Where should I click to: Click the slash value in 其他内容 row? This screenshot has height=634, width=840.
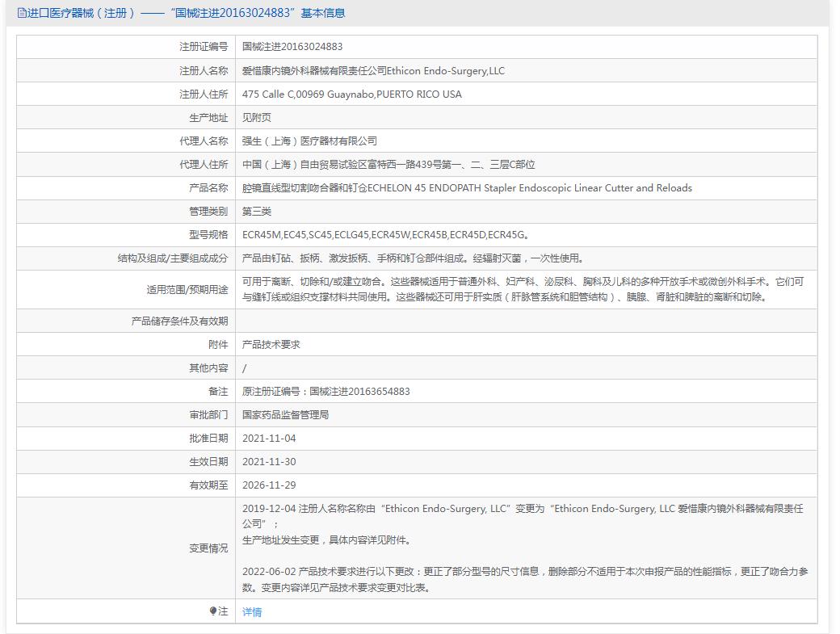244,367
